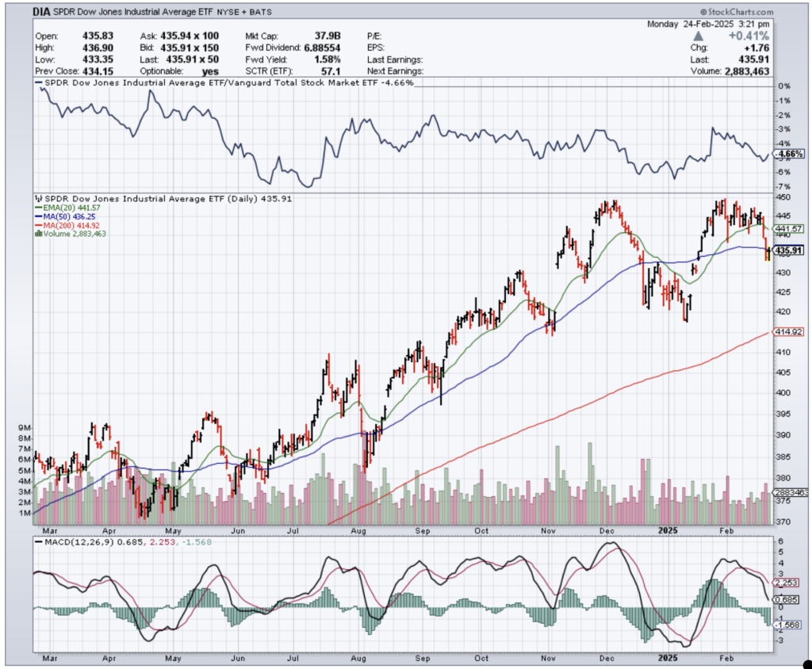Click the green-gray up triangle change indicator
Image resolution: width=812 pixels, height=669 pixels.
[698, 36]
